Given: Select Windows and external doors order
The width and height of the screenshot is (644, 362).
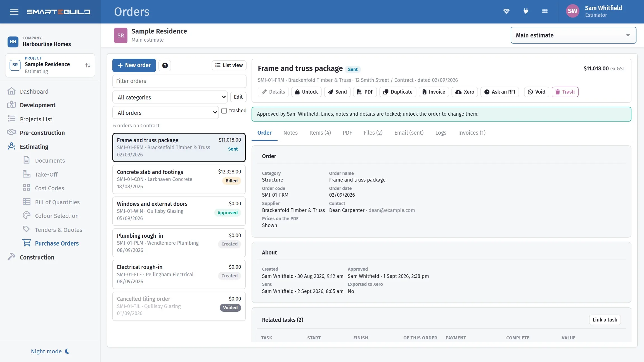Looking at the screenshot, I should pyautogui.click(x=179, y=211).
